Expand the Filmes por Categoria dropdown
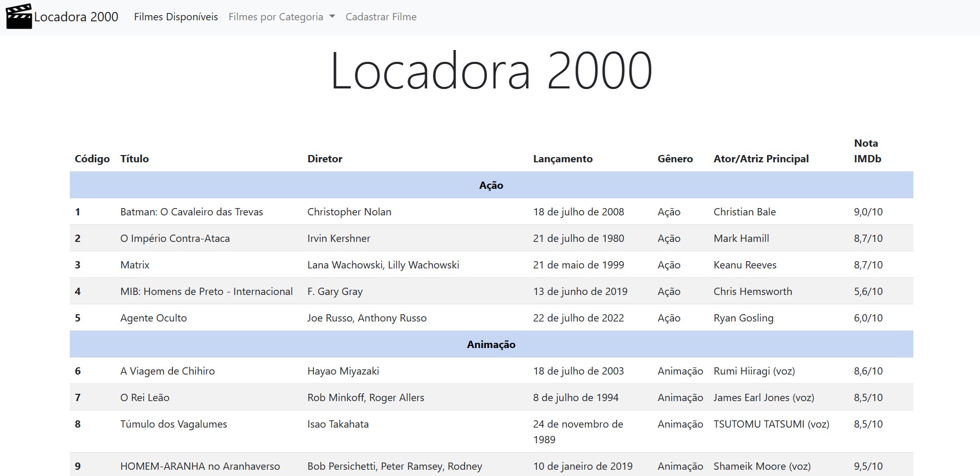 pyautogui.click(x=281, y=17)
